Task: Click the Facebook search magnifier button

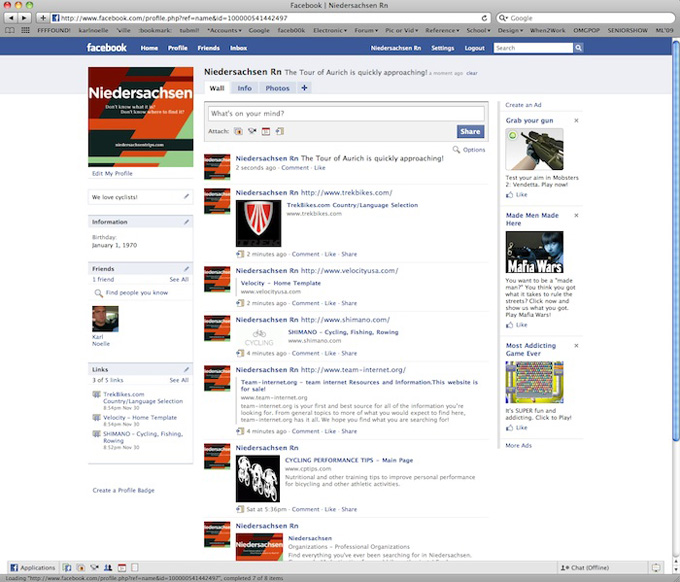Action: click(578, 48)
